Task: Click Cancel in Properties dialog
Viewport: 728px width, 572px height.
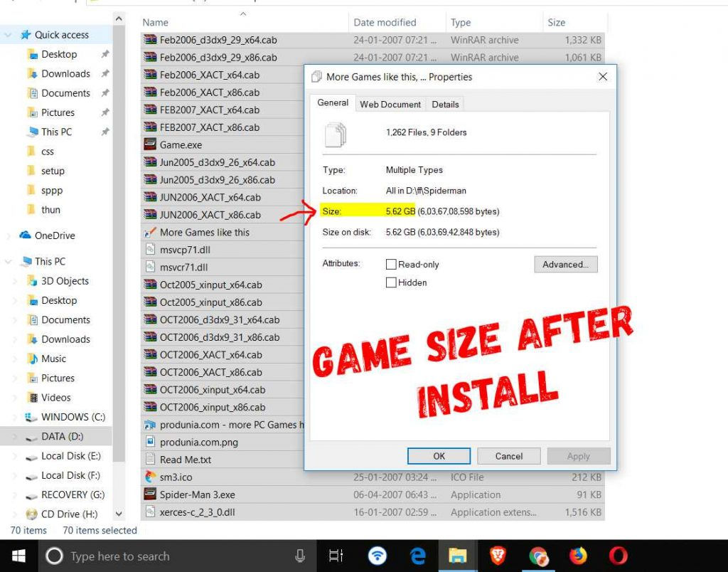Action: coord(509,456)
